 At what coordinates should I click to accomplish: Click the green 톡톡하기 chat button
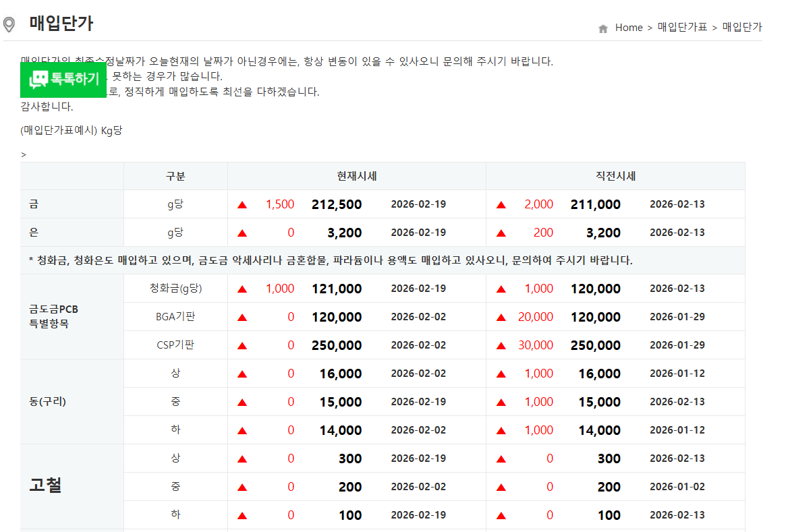(63, 80)
